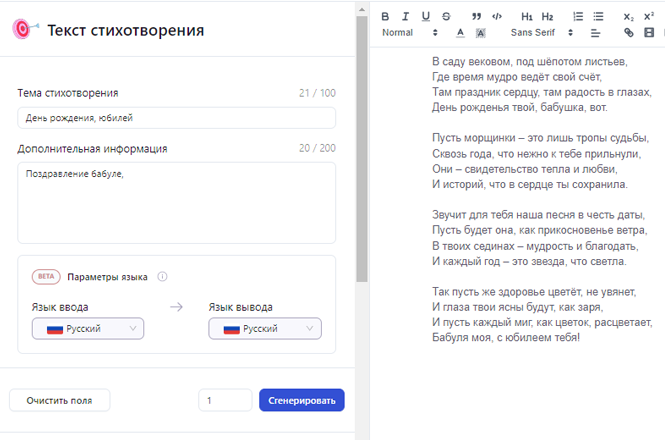Toggle italic formatting
Image resolution: width=665 pixels, height=440 pixels.
[405, 17]
